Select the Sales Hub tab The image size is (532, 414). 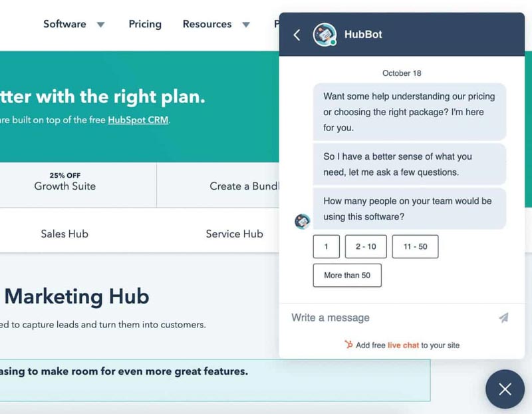click(64, 234)
